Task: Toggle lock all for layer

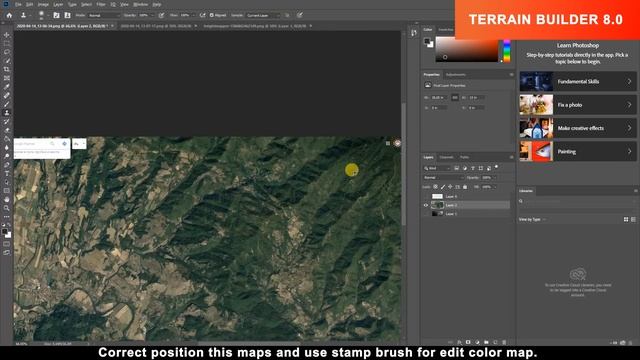Action: click(x=465, y=187)
